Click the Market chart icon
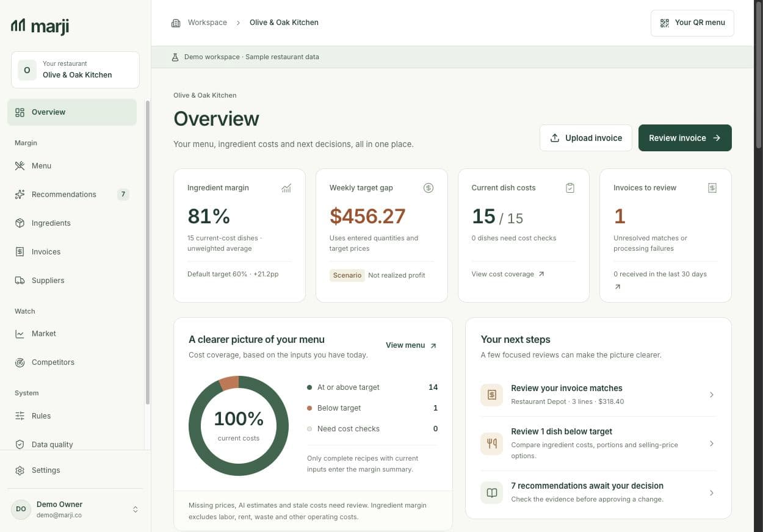Image resolution: width=763 pixels, height=532 pixels. [x=20, y=334]
